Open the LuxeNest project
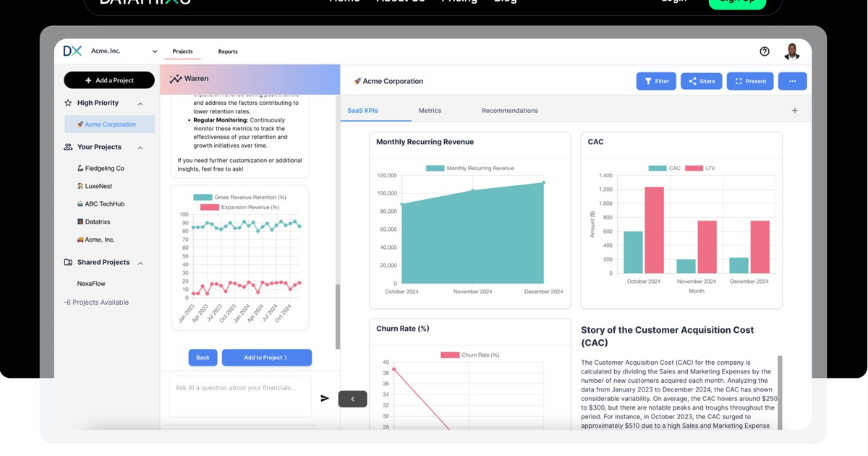This screenshot has width=868, height=456. click(95, 186)
